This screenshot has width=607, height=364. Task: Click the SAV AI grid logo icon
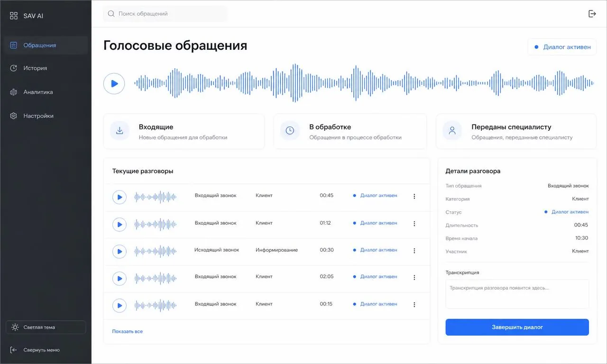pyautogui.click(x=14, y=16)
